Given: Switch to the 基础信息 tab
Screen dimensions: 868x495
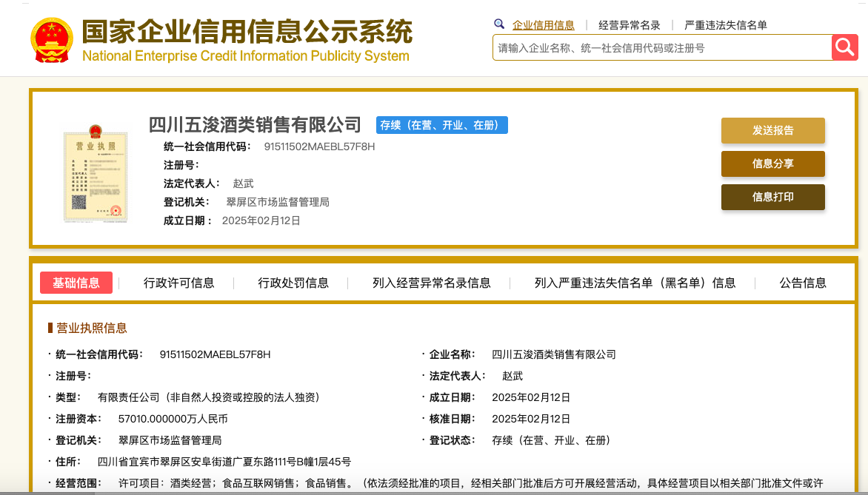Looking at the screenshot, I should click(x=76, y=283).
